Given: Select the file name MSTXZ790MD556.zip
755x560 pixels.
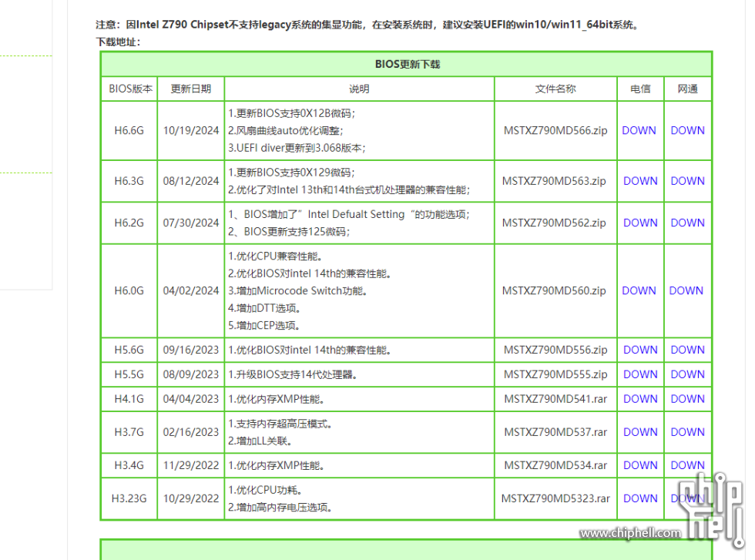Looking at the screenshot, I should (x=555, y=350).
